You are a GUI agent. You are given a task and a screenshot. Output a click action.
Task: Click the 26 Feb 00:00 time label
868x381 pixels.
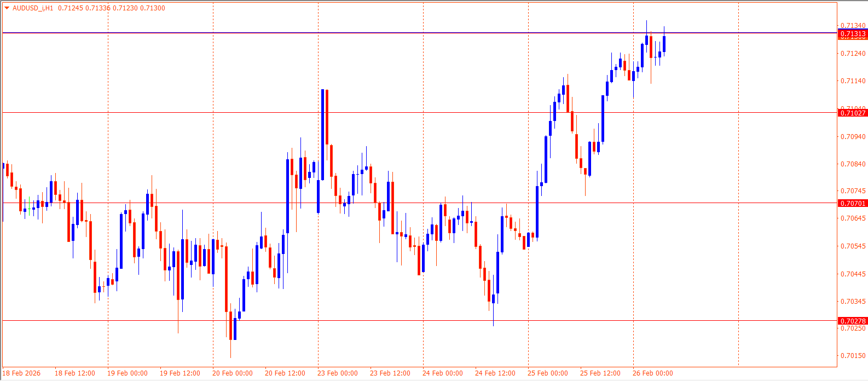tap(653, 373)
